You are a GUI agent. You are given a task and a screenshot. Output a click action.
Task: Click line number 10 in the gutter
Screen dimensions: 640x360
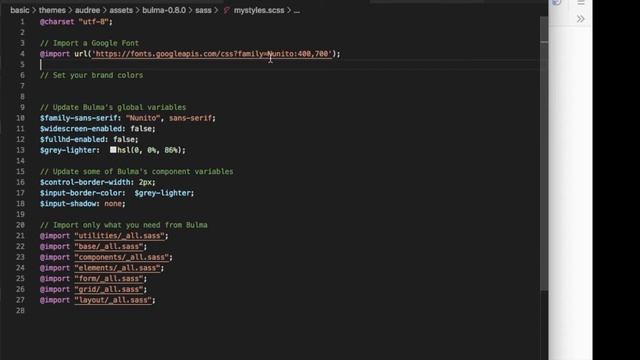pyautogui.click(x=20, y=118)
